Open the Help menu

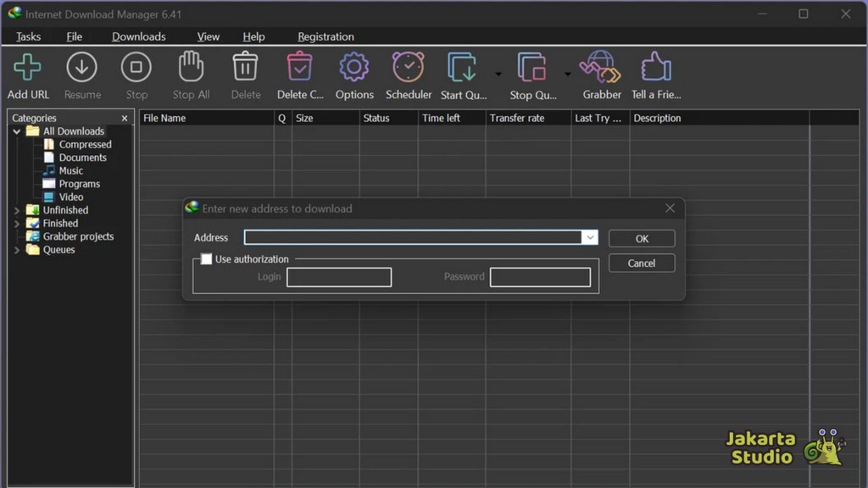[x=253, y=36]
